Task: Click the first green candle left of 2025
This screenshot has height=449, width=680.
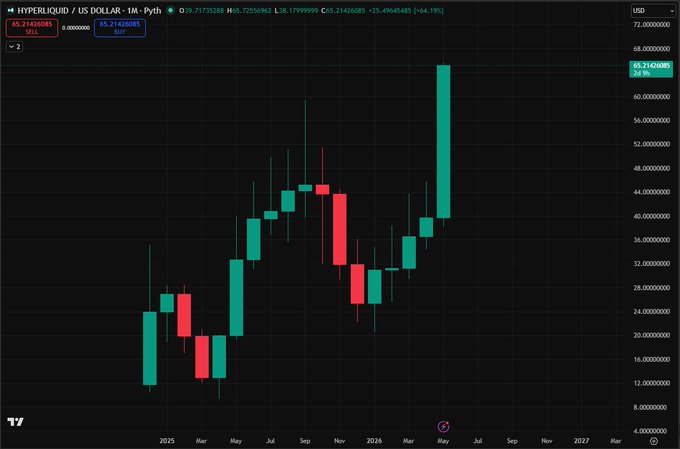Action: [x=150, y=348]
